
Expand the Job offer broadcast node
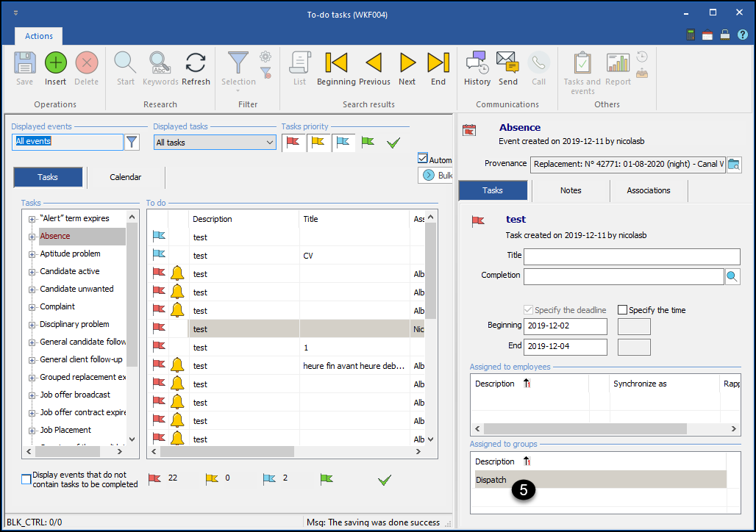coord(32,395)
